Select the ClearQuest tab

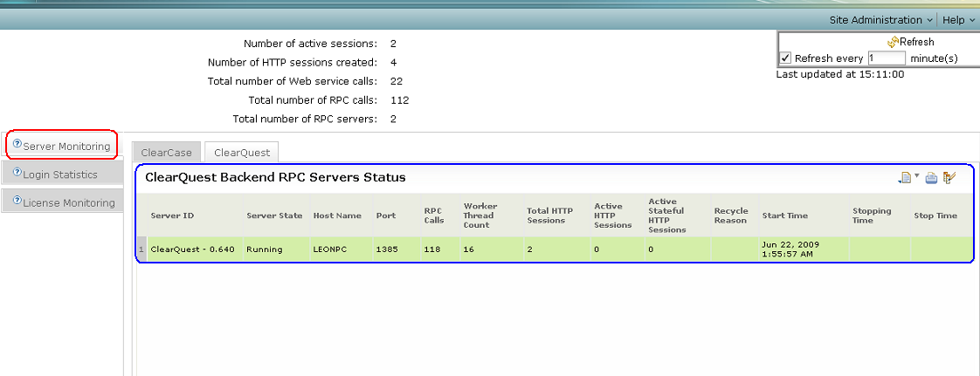[x=242, y=153]
